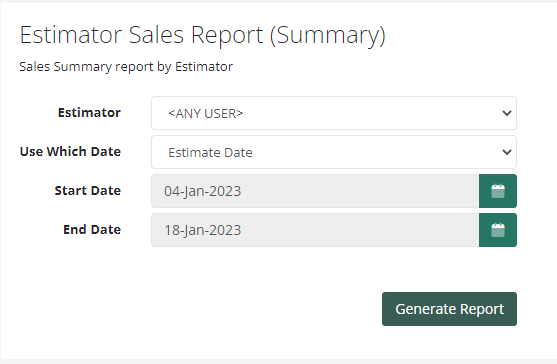Select the <ANY USER> option text
This screenshot has height=364, width=557.
[206, 113]
